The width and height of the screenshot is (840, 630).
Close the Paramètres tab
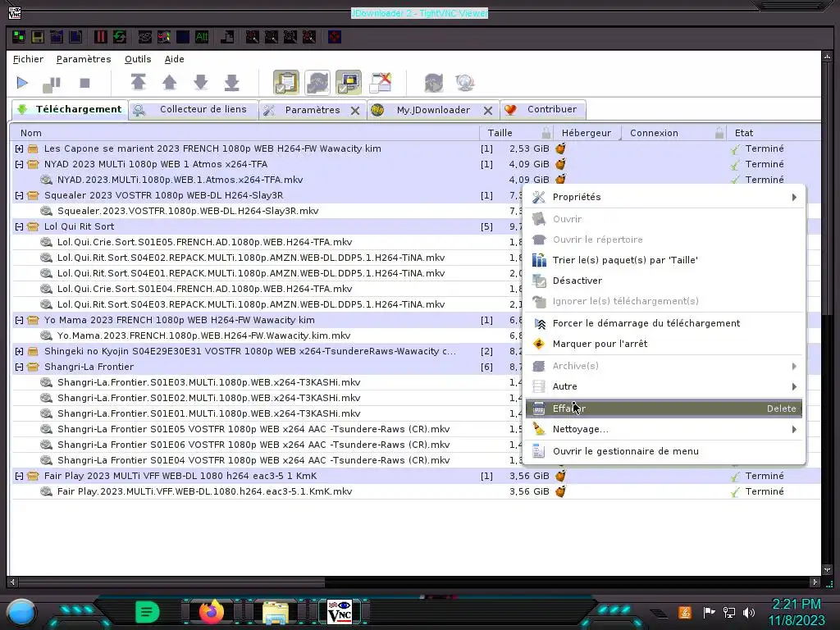click(x=354, y=111)
